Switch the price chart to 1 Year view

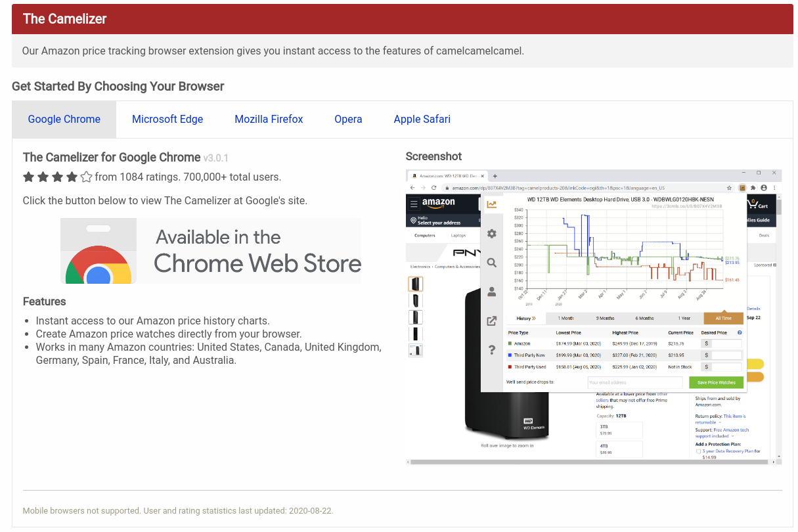tap(684, 319)
